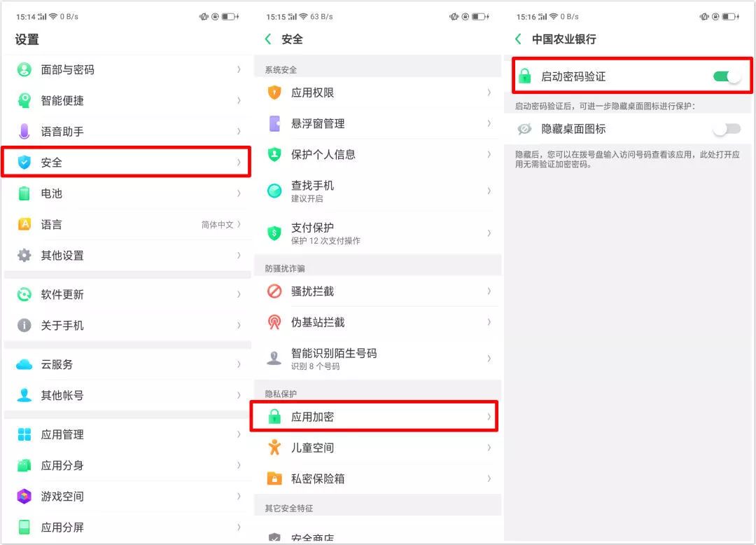Expand the 悬浮窗管理 row chevron
Viewport: 756px width, 545px height.
pyautogui.click(x=489, y=123)
